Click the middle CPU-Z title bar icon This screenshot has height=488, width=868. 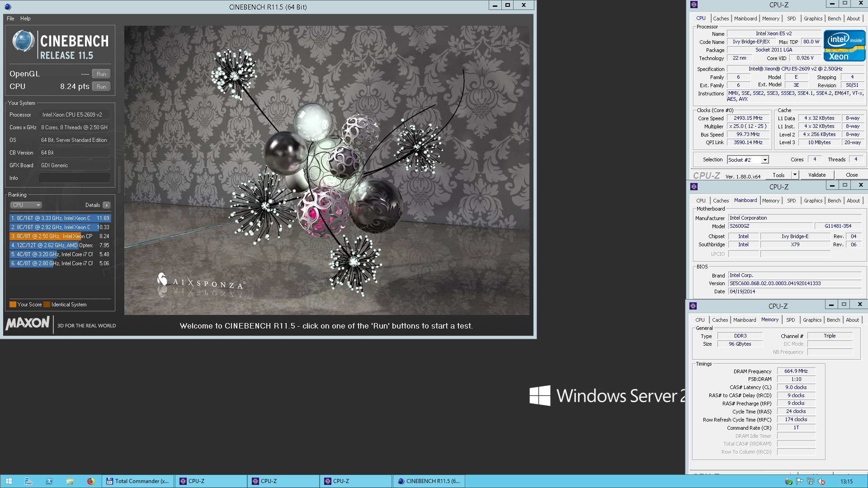pyautogui.click(x=694, y=187)
